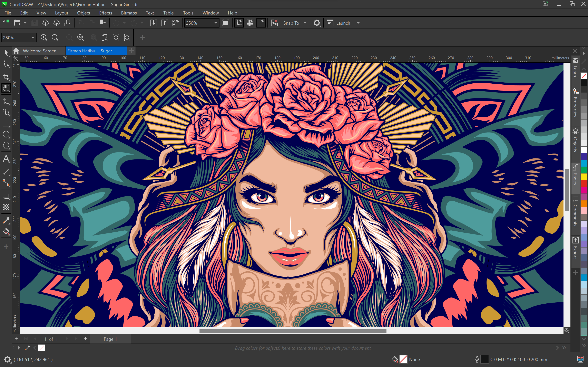
Task: Click the Eyedropper/Color picker tool
Action: click(x=6, y=219)
